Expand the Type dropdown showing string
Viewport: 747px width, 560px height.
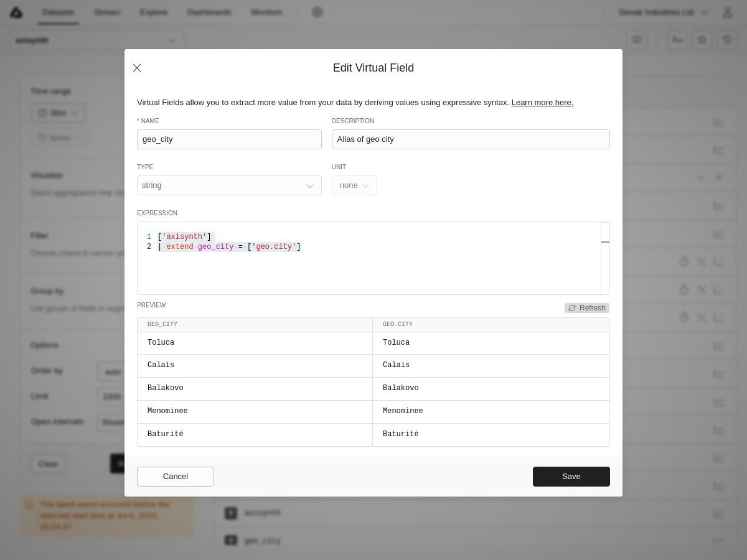click(229, 185)
